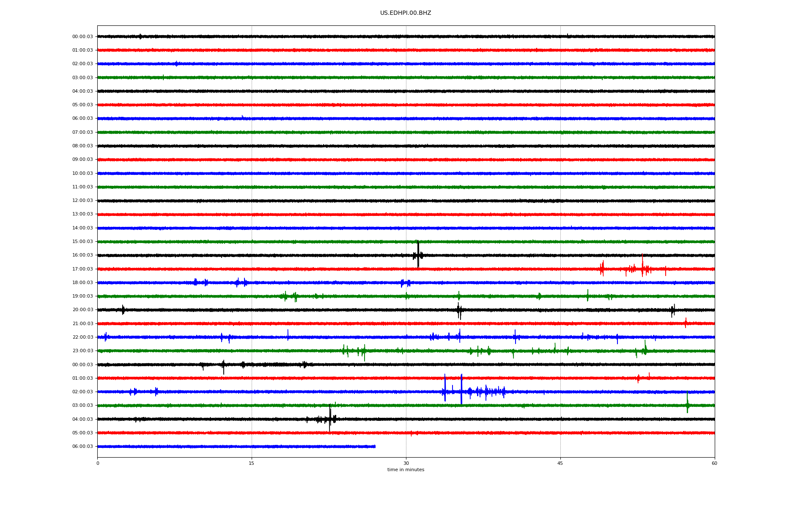Click the tall red spike on 17:00:03 trace
The height and width of the screenshot is (508, 812).
pyautogui.click(x=642, y=266)
